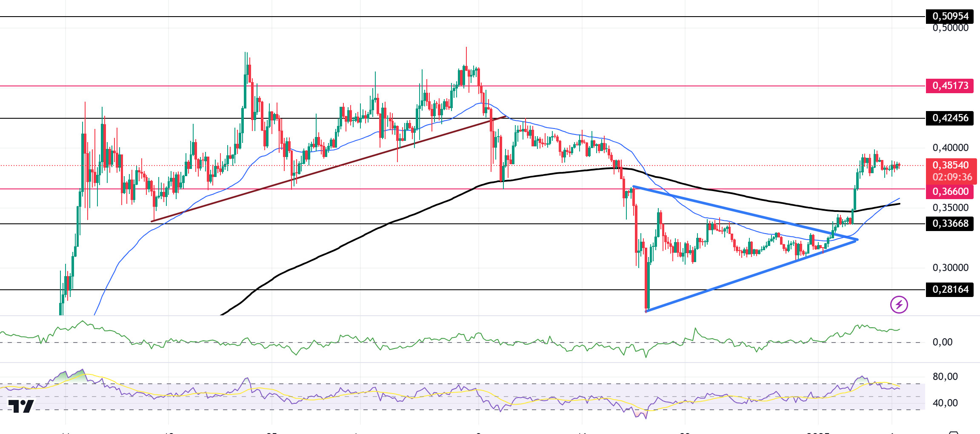Click the 0,35000 axis price tick
The width and height of the screenshot is (980, 434).
[950, 208]
